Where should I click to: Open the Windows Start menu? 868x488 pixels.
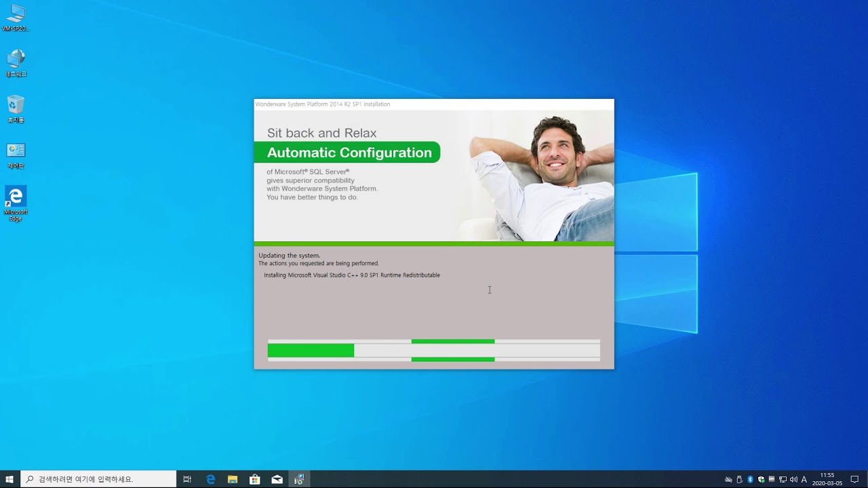point(9,479)
